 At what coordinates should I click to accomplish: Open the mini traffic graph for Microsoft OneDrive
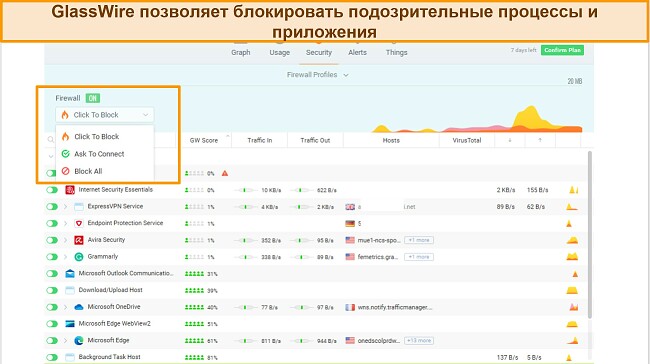pos(573,307)
